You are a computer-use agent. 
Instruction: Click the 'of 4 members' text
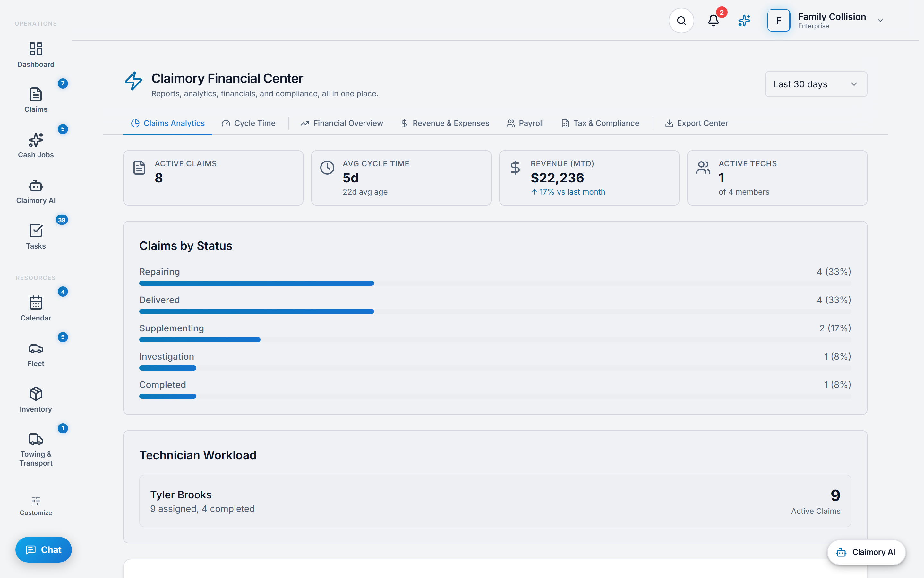(744, 192)
